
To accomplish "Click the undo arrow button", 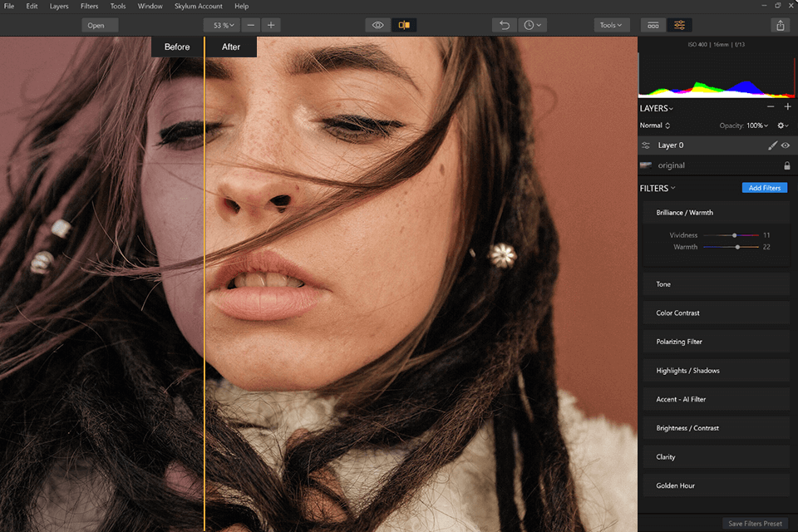I will click(x=504, y=25).
